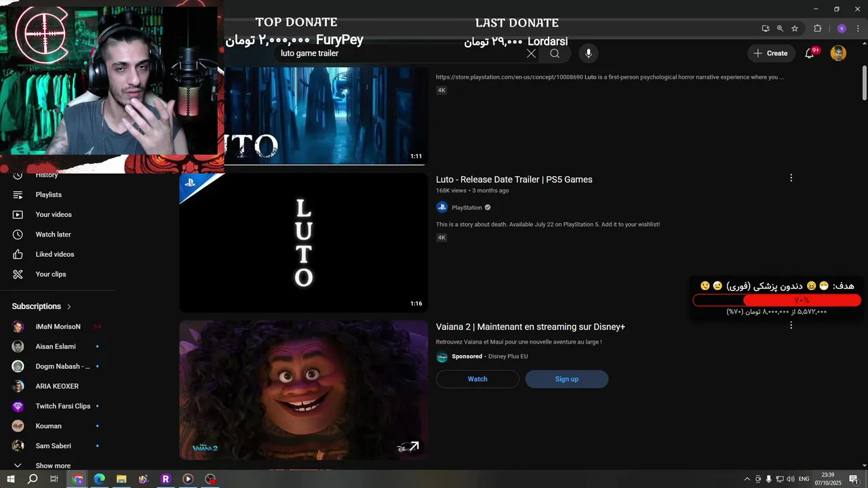Click the Install app icon in address bar
Viewport: 868px width, 488px height.
(766, 28)
